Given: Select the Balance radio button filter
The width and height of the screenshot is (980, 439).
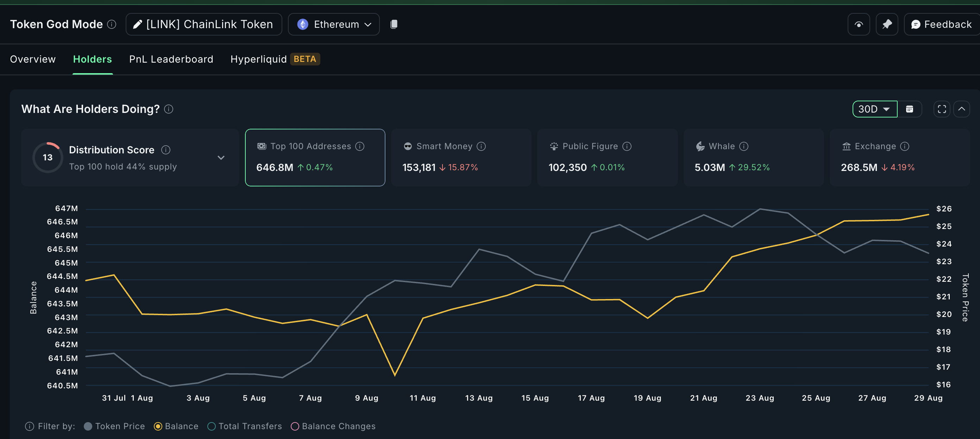Looking at the screenshot, I should 158,426.
